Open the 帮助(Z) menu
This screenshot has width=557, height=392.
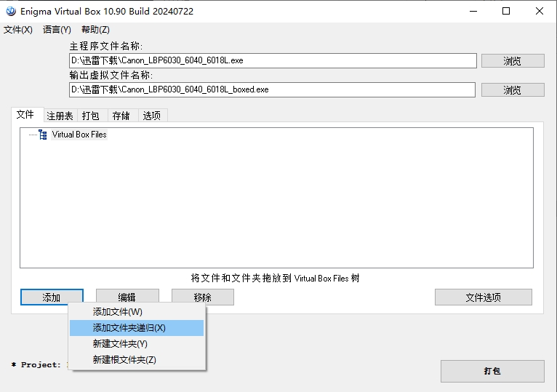tap(95, 30)
